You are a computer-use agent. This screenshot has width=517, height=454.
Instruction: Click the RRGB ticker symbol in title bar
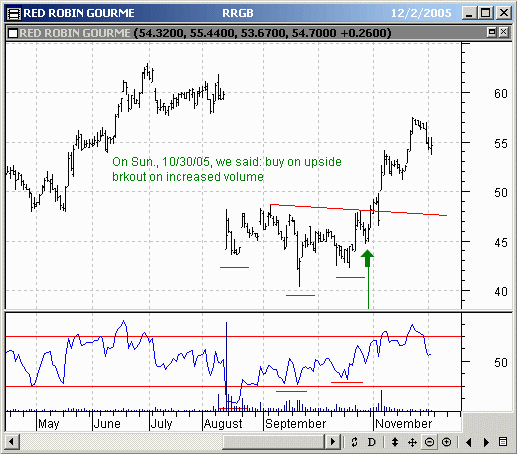tap(238, 13)
